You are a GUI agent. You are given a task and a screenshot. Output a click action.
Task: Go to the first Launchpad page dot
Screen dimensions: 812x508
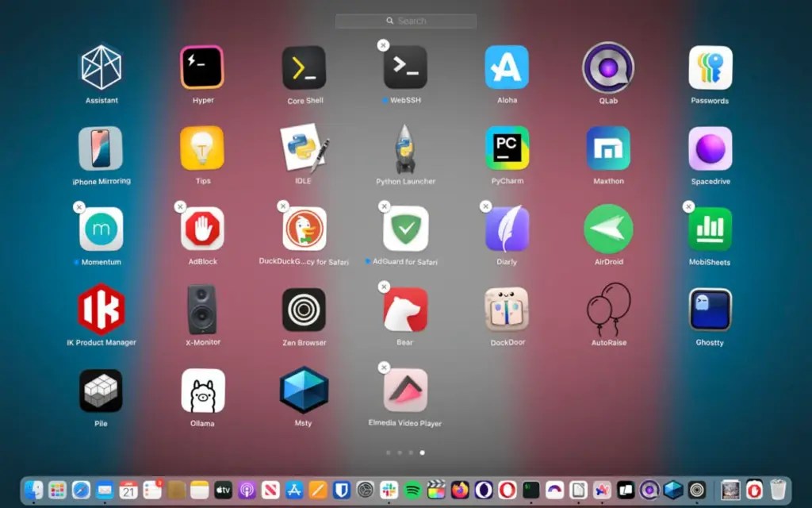tap(389, 452)
